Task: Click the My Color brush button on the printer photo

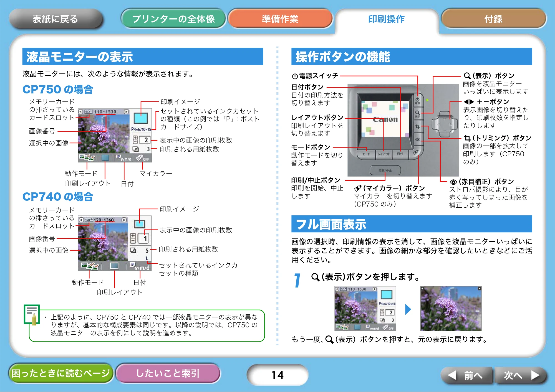Action: [415, 152]
